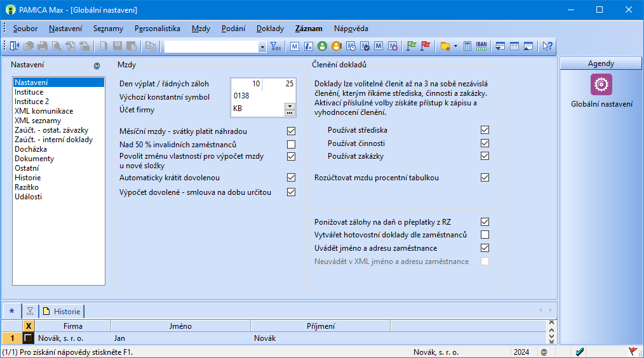This screenshot has height=358, width=644.
Task: Click the green flag icon
Action: 411,46
